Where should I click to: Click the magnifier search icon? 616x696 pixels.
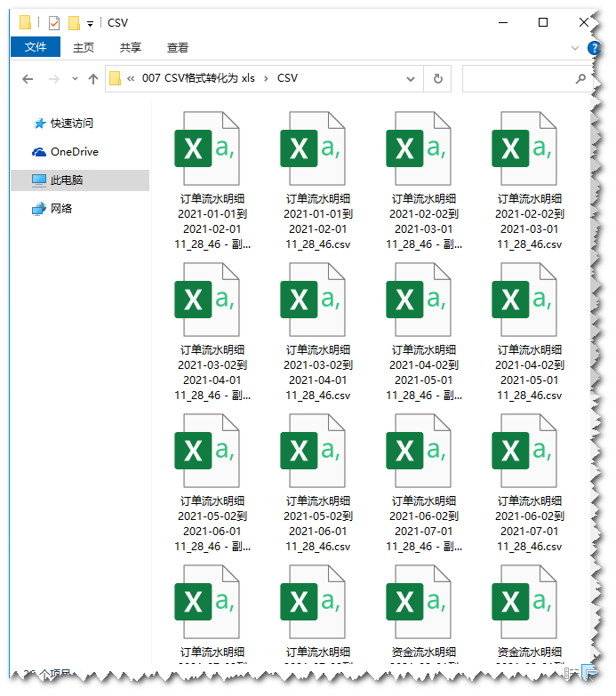580,79
